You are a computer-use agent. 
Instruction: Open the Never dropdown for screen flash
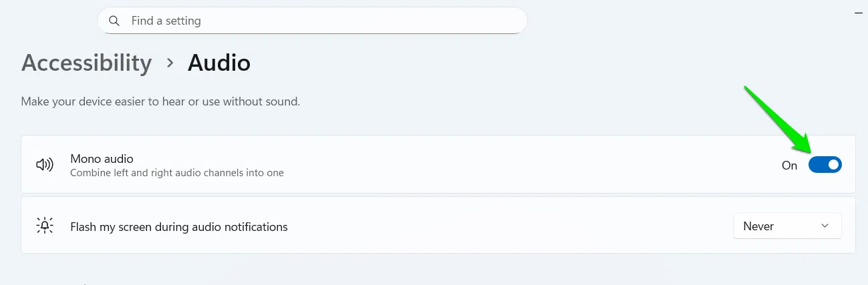click(786, 226)
